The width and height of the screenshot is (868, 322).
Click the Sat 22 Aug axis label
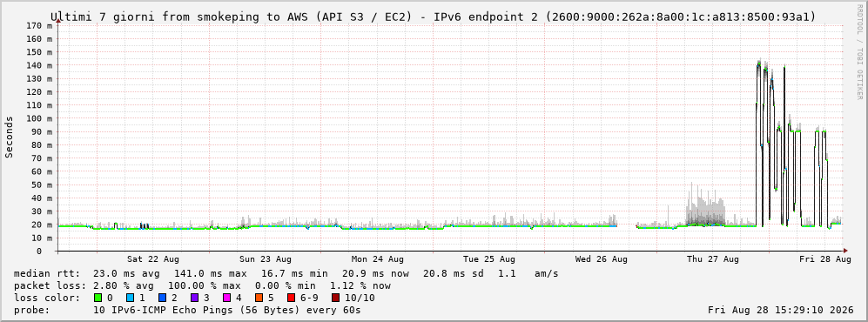(x=152, y=259)
